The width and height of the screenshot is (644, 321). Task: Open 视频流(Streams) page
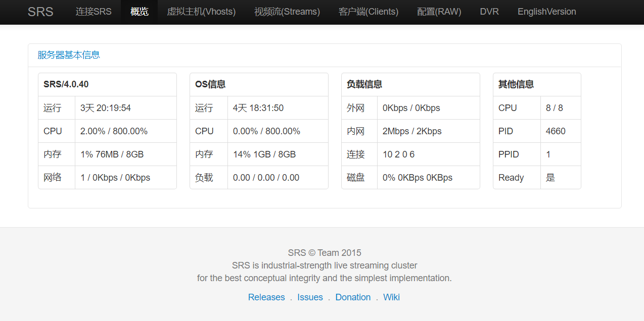tap(287, 12)
